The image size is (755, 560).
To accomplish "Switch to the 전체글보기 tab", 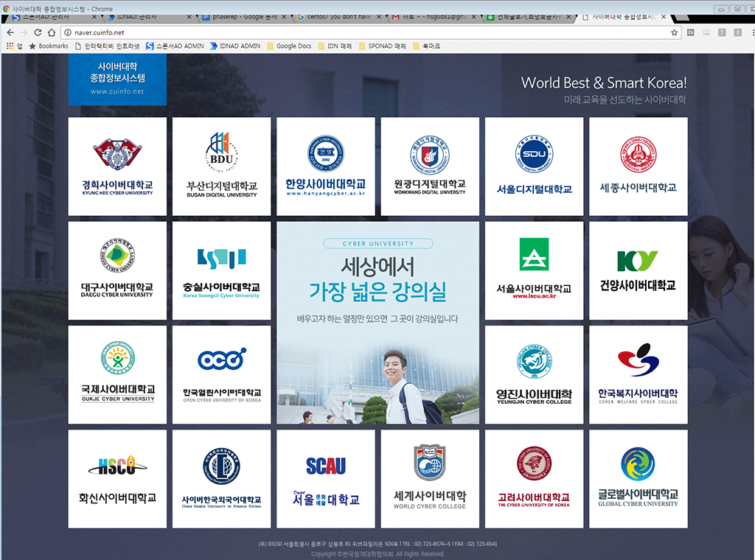I will coord(529,18).
